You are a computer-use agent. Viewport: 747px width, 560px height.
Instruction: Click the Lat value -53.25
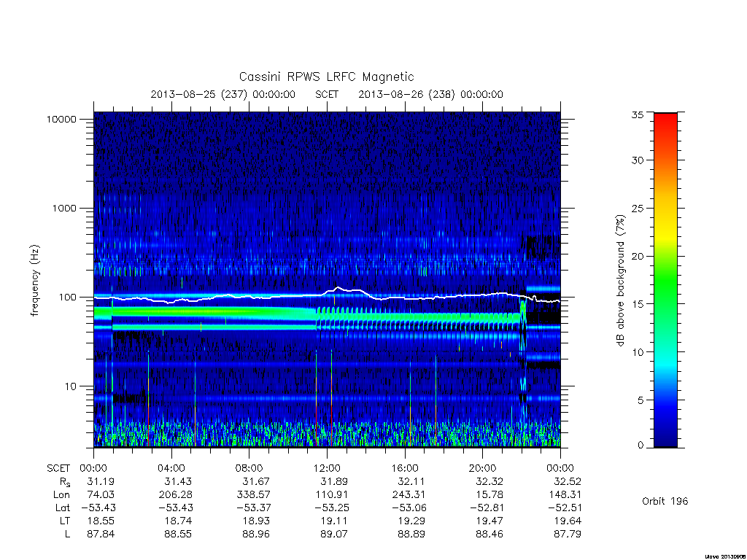(x=331, y=507)
